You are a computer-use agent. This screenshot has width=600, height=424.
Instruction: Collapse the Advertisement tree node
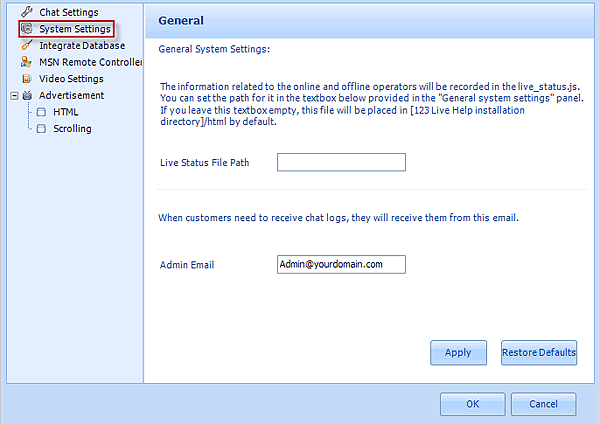(12, 96)
